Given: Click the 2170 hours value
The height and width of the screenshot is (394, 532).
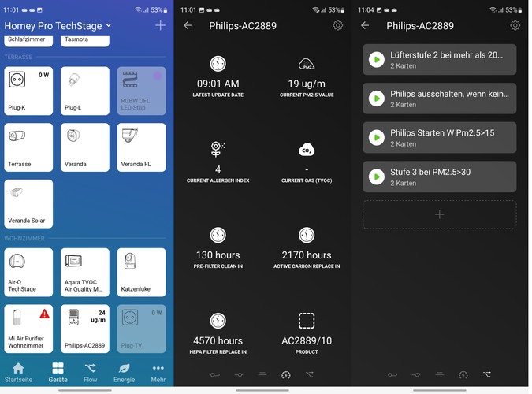Looking at the screenshot, I should tap(307, 255).
